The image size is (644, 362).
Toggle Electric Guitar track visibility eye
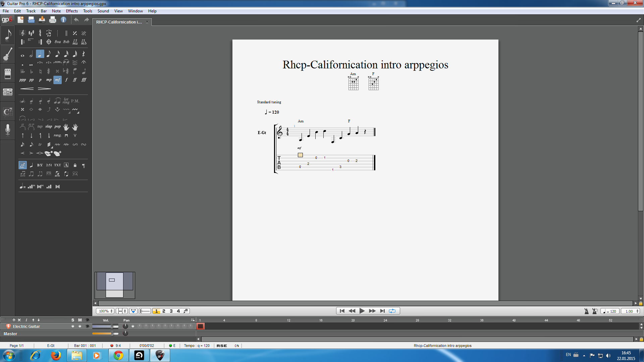(87, 326)
